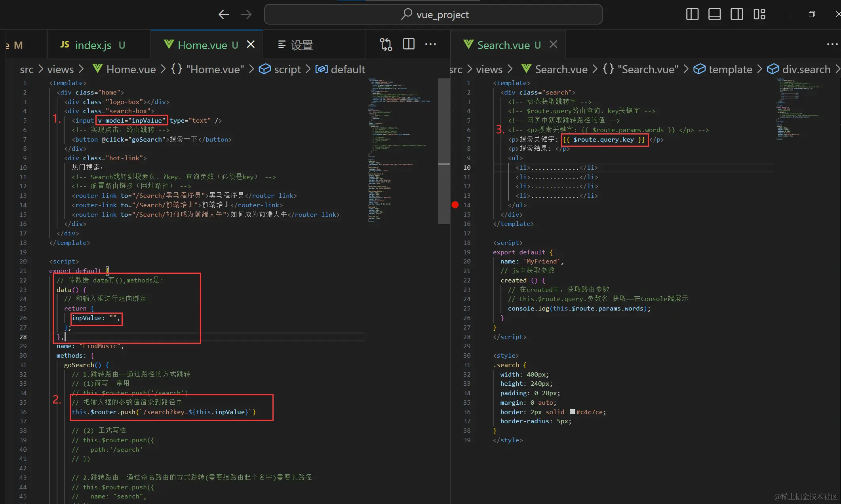Click the JS icon on index.js tab
The width and height of the screenshot is (841, 504).
(x=65, y=45)
